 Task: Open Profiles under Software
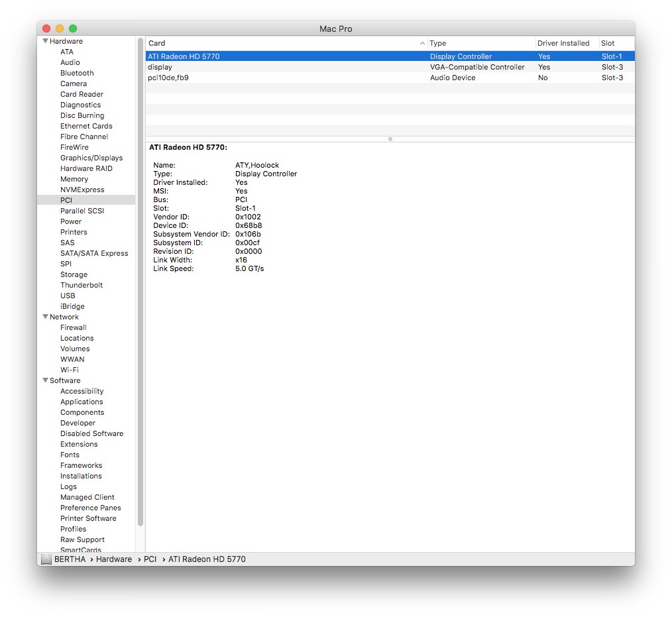(x=73, y=529)
